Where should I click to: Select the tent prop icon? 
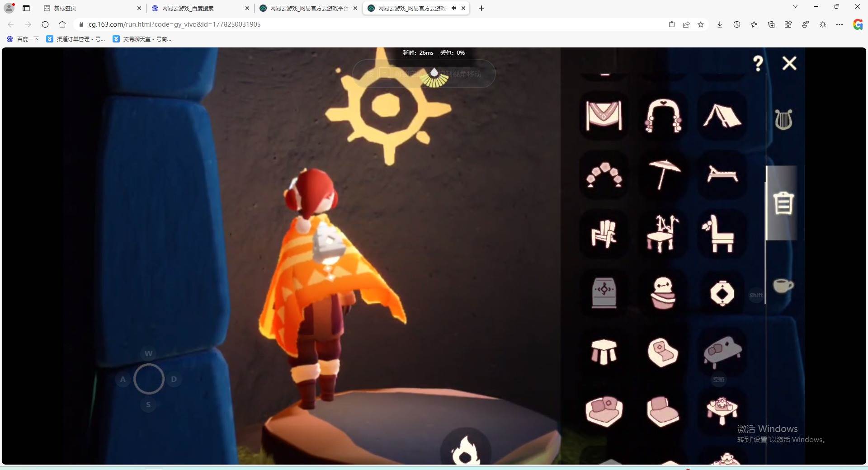pyautogui.click(x=722, y=116)
